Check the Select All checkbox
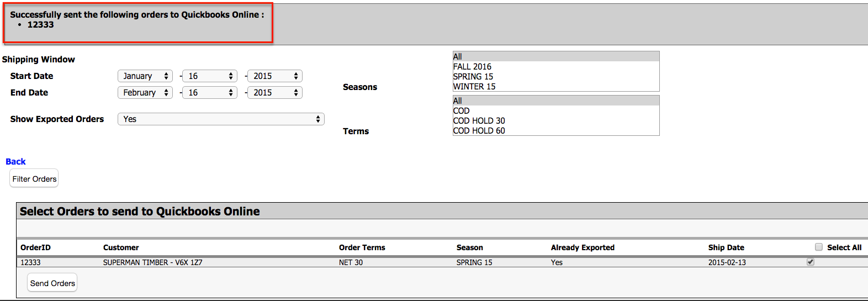Image resolution: width=868 pixels, height=301 pixels. [819, 247]
